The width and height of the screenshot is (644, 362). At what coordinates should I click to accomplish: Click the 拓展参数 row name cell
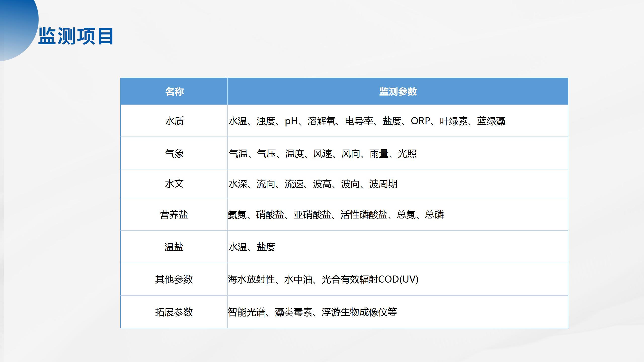tap(174, 312)
